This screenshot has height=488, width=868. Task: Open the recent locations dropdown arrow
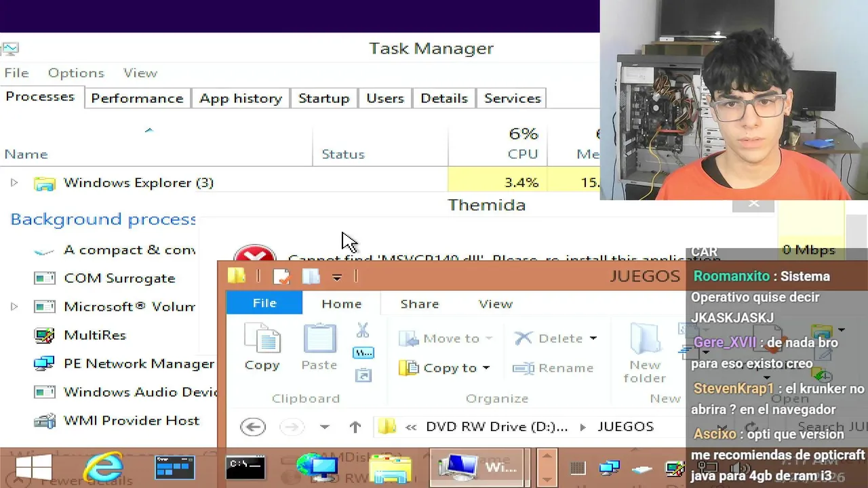[325, 427]
